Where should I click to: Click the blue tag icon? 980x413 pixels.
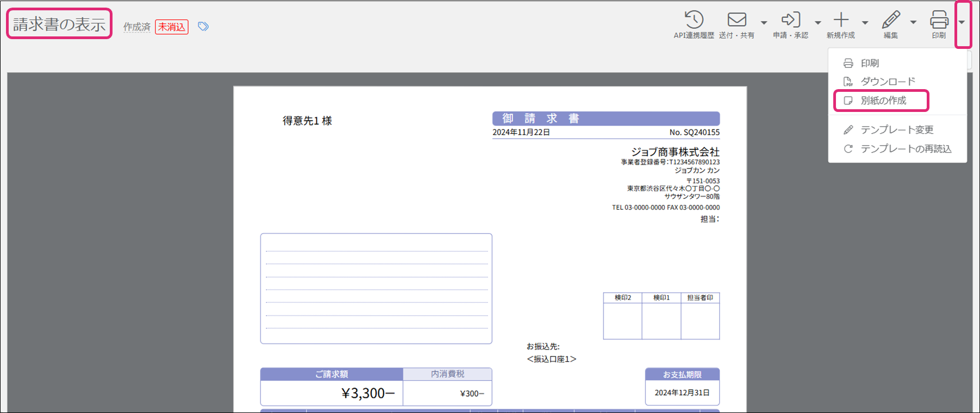pyautogui.click(x=203, y=27)
